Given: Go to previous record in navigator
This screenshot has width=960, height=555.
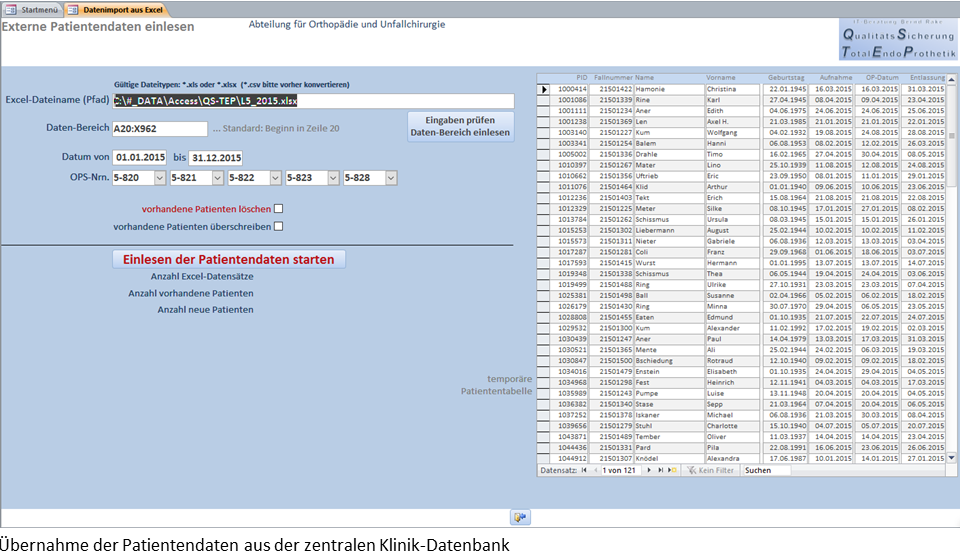Looking at the screenshot, I should [x=595, y=470].
